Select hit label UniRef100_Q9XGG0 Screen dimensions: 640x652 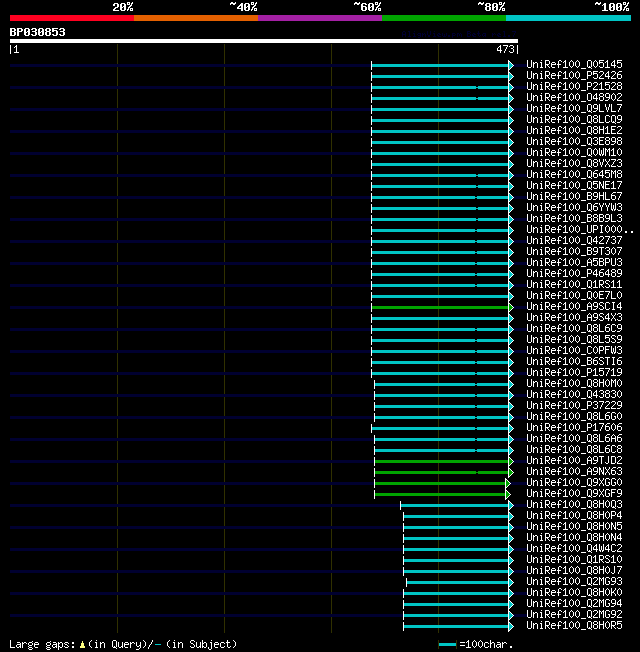574,482
